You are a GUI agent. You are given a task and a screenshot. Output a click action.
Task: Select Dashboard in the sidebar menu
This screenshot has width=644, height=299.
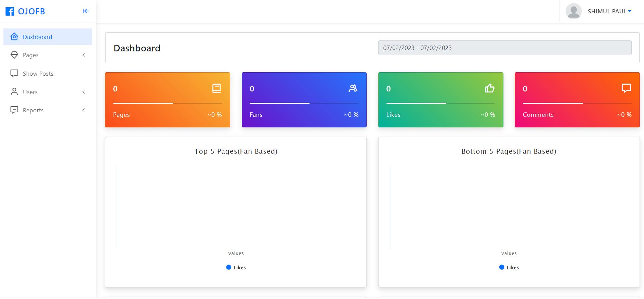(38, 37)
